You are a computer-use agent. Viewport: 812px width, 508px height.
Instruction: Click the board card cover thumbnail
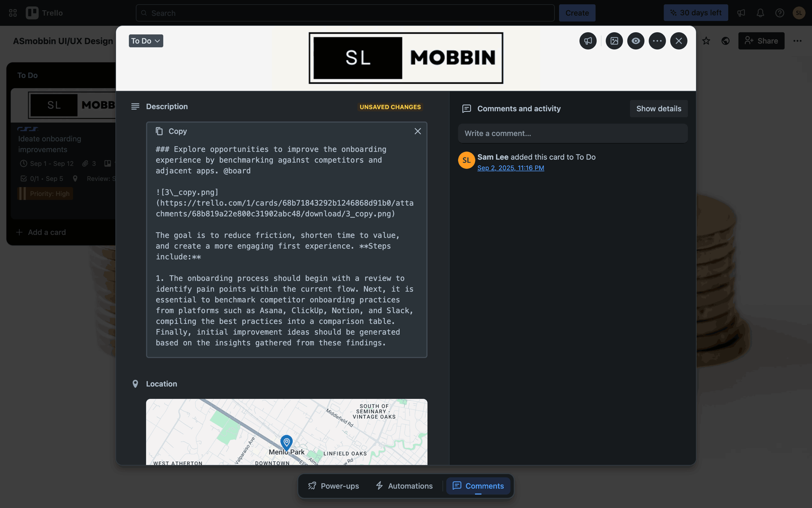tap(63, 105)
